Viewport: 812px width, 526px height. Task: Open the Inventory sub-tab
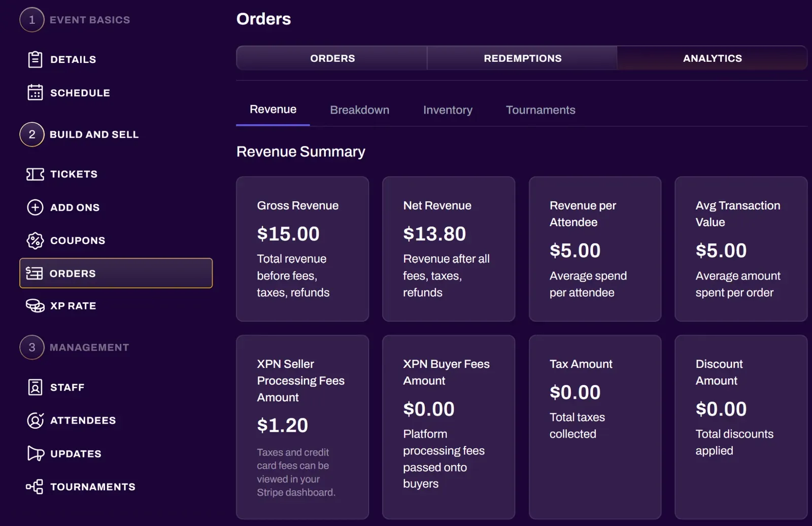tap(448, 110)
